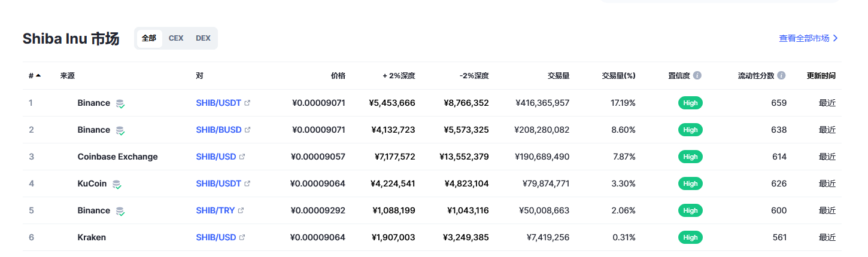
Task: Click price ¥0.00009057
Action: coord(318,157)
